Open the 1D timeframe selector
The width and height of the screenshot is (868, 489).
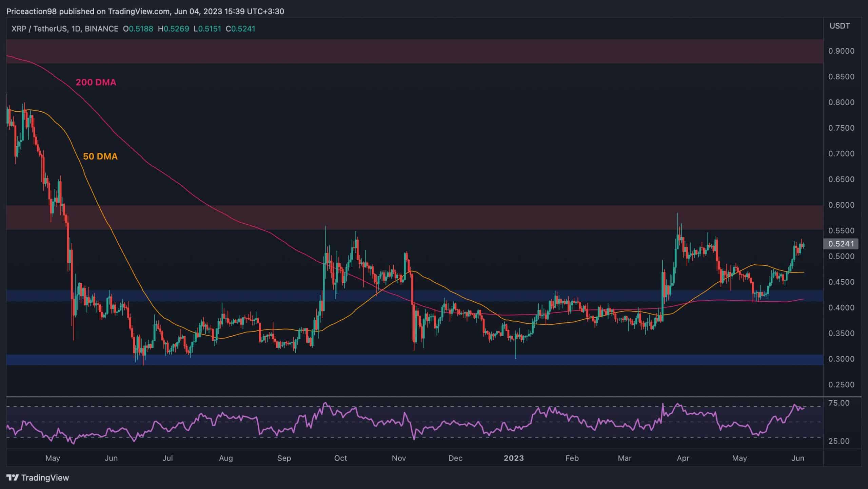tap(75, 29)
